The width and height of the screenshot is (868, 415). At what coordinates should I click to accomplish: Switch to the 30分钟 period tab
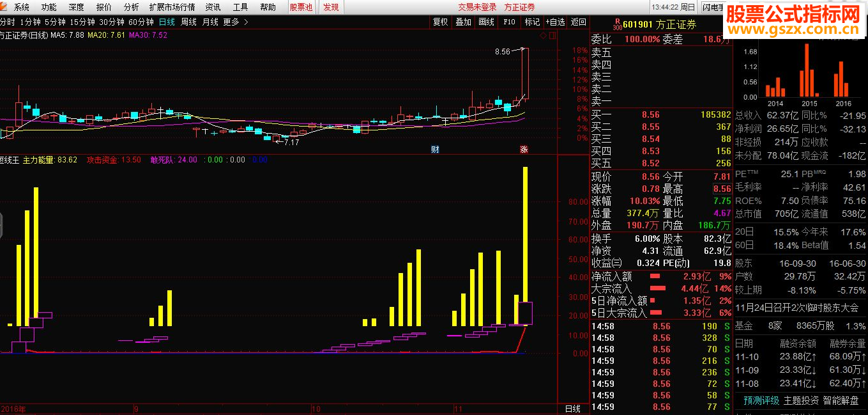pyautogui.click(x=112, y=22)
